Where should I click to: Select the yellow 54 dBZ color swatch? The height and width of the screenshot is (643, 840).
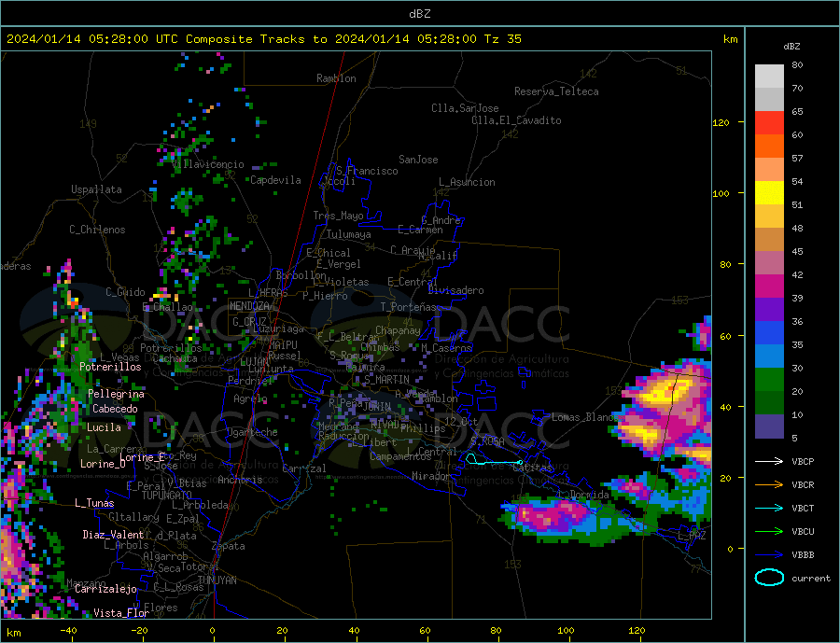pyautogui.click(x=769, y=192)
